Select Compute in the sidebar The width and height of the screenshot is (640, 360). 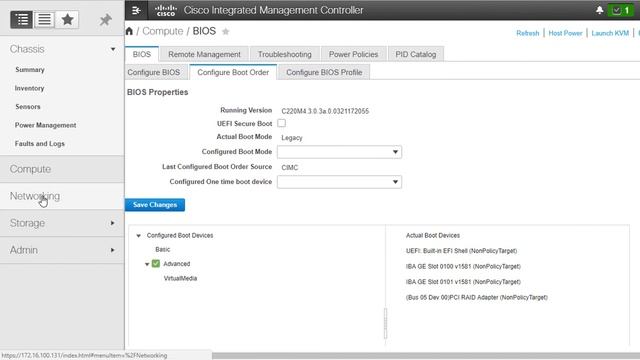62,169
